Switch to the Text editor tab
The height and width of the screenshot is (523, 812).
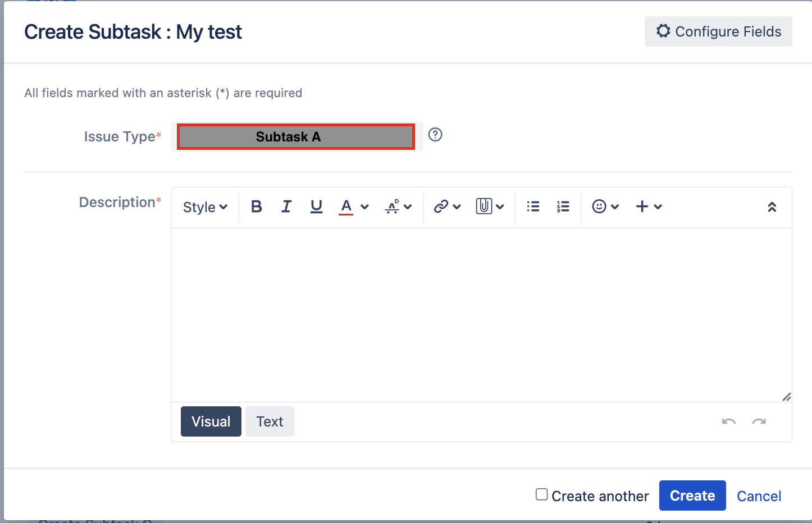270,421
